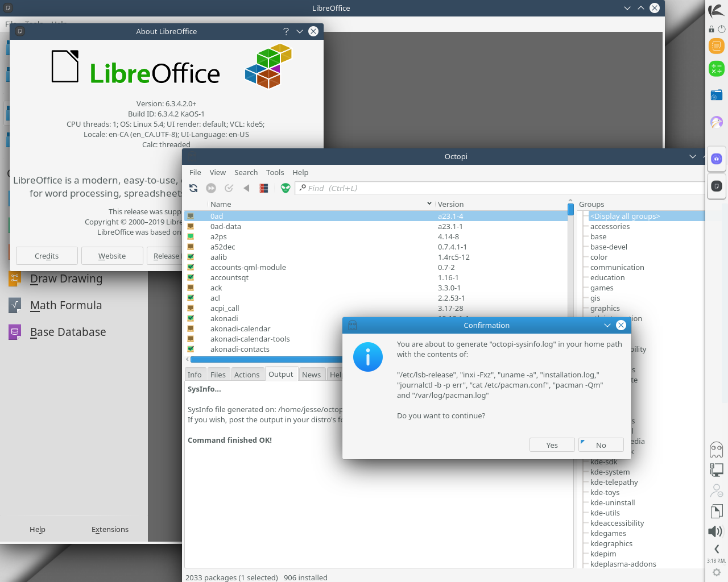Click the Math Formula icon in Start Center
The height and width of the screenshot is (582, 728).
pyautogui.click(x=15, y=305)
